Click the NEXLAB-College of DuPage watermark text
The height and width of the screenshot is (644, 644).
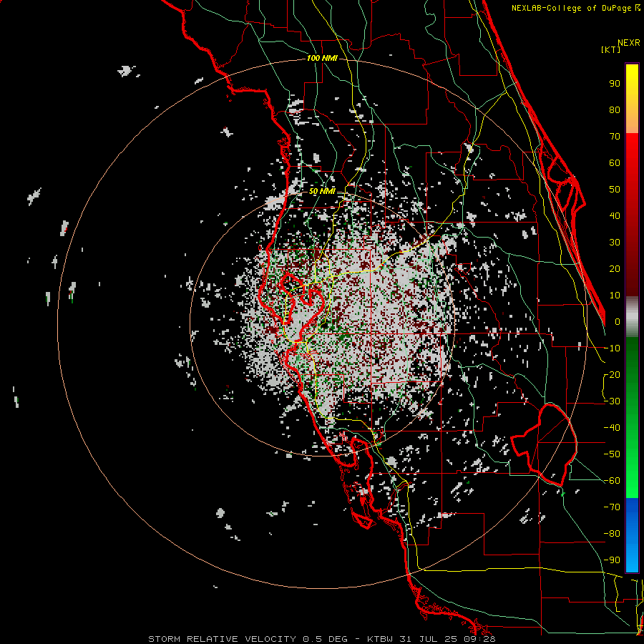pos(575,8)
